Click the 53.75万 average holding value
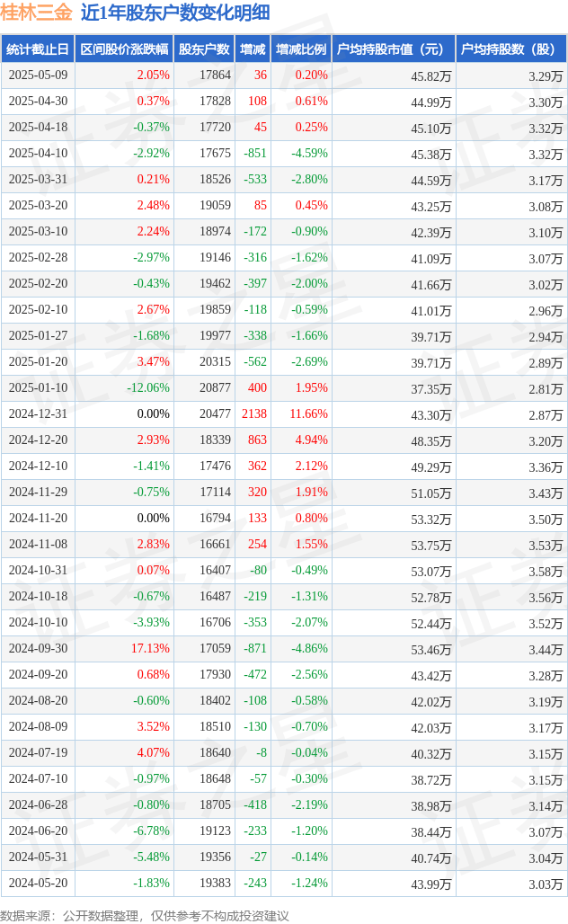 click(x=430, y=545)
